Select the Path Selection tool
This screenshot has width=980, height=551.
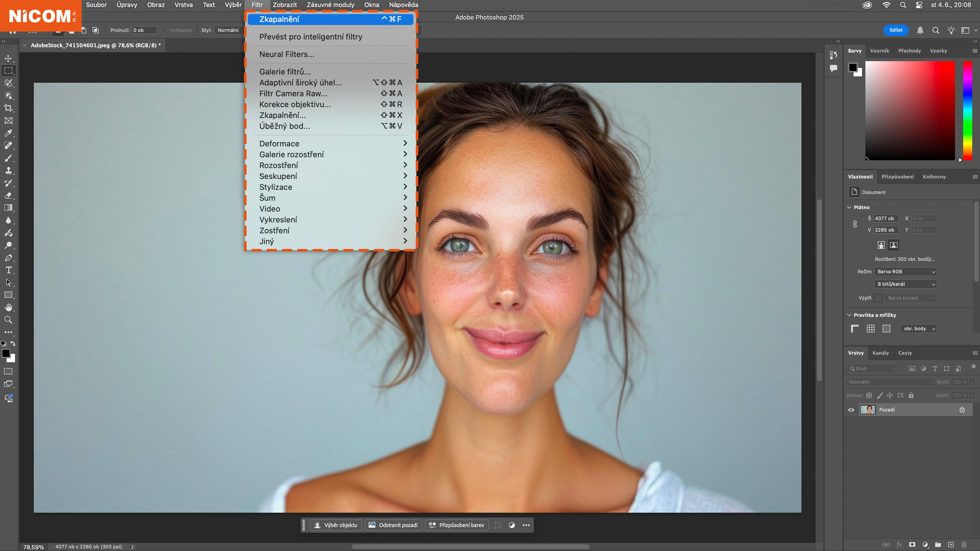tap(8, 283)
